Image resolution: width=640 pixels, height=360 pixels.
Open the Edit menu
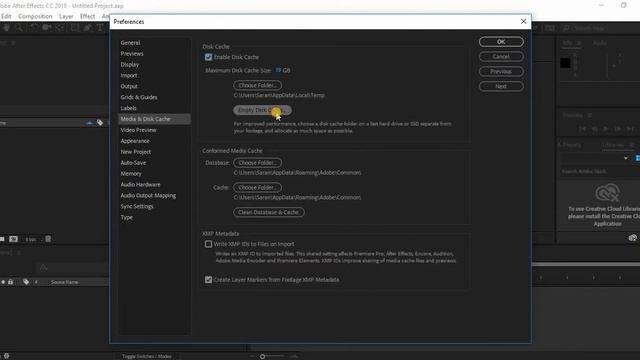[6, 16]
